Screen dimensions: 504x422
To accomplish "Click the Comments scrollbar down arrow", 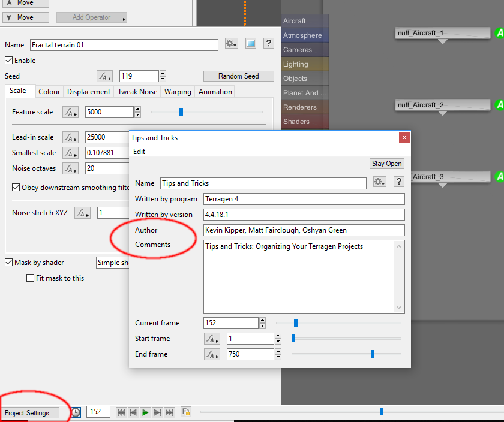I will click(398, 308).
